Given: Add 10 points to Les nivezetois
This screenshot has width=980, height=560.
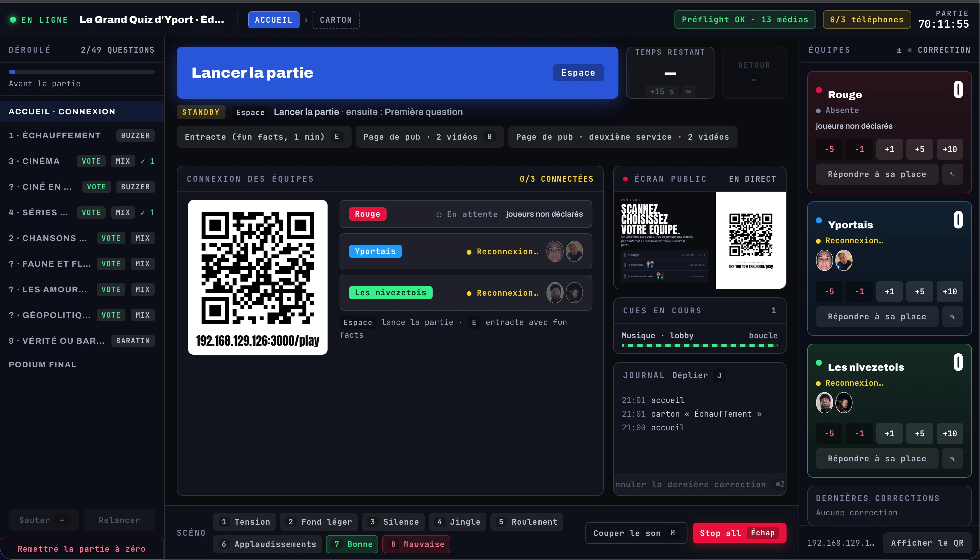Looking at the screenshot, I should pos(950,433).
